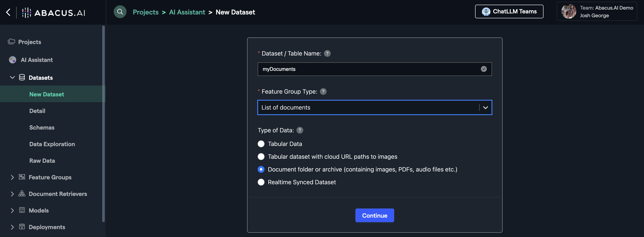Collapse the Datasets section
The image size is (644, 237).
pos(12,78)
